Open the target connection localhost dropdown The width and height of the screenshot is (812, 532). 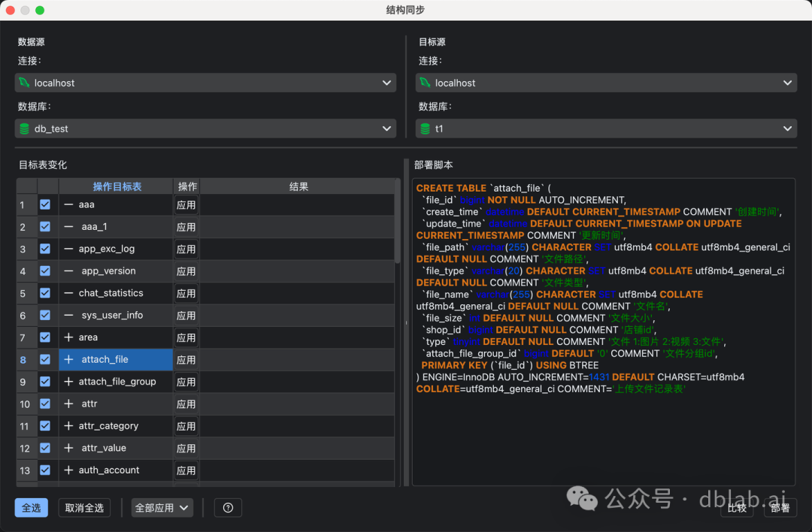tap(606, 83)
